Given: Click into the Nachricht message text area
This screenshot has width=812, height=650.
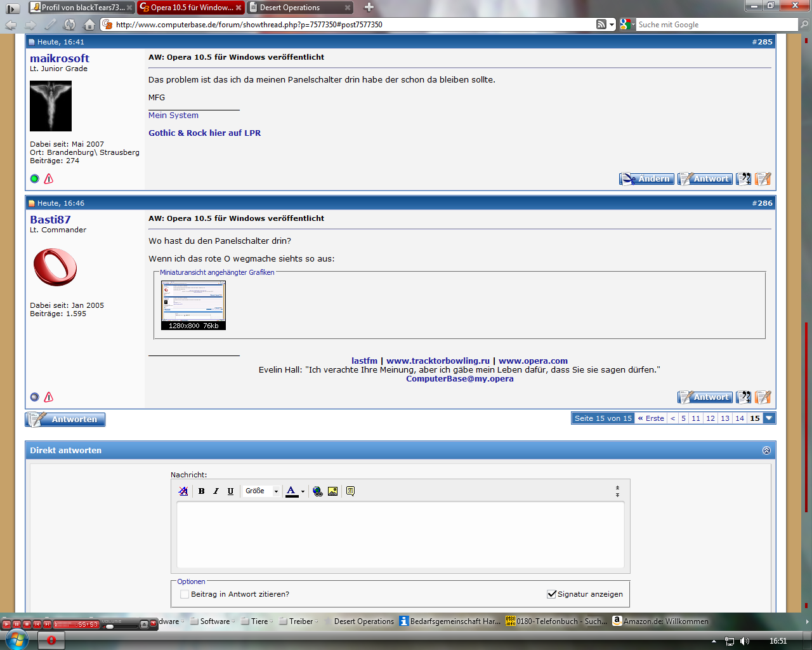Looking at the screenshot, I should click(400, 534).
